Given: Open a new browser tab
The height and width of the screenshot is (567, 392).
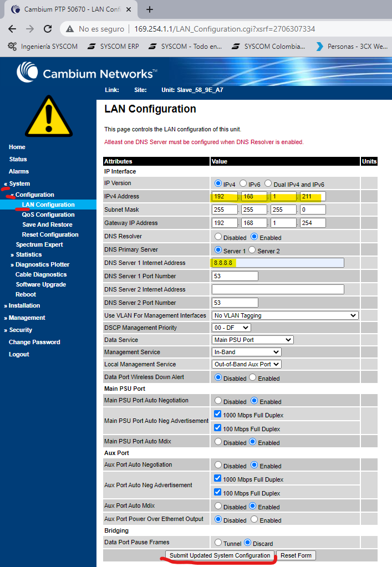Looking at the screenshot, I should pyautogui.click(x=149, y=9).
